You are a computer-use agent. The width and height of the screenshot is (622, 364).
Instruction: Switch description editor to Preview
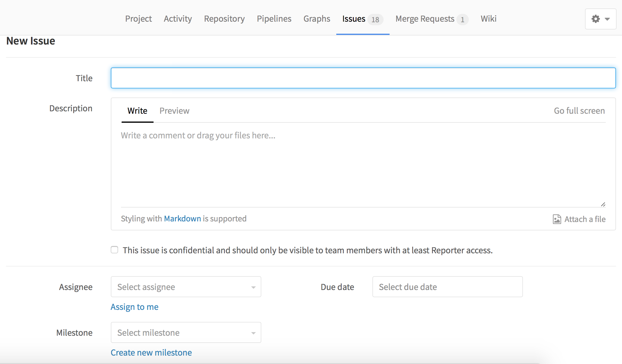coord(174,111)
